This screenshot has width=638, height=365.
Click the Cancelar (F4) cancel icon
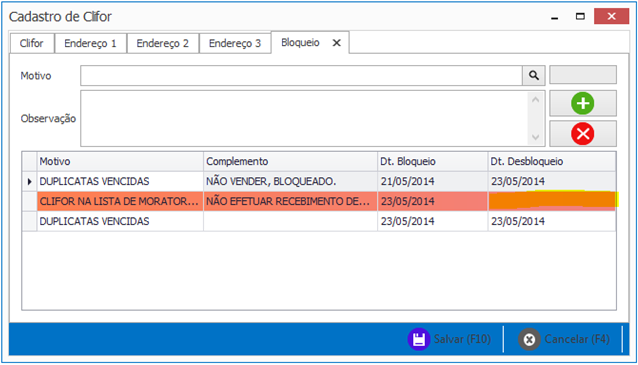(529, 339)
